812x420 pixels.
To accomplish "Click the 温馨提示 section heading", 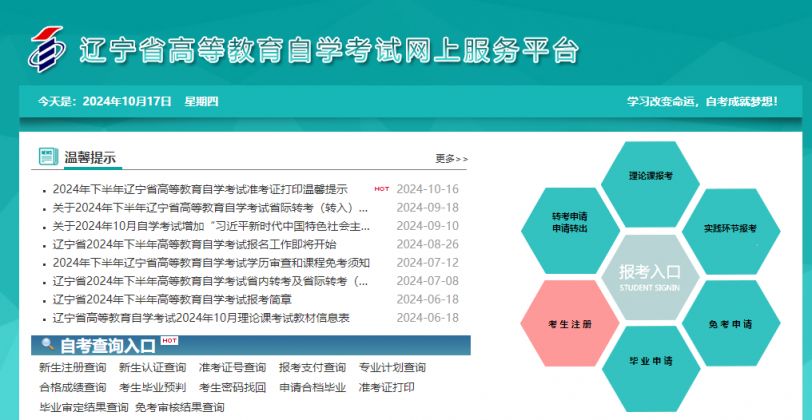I will (90, 158).
